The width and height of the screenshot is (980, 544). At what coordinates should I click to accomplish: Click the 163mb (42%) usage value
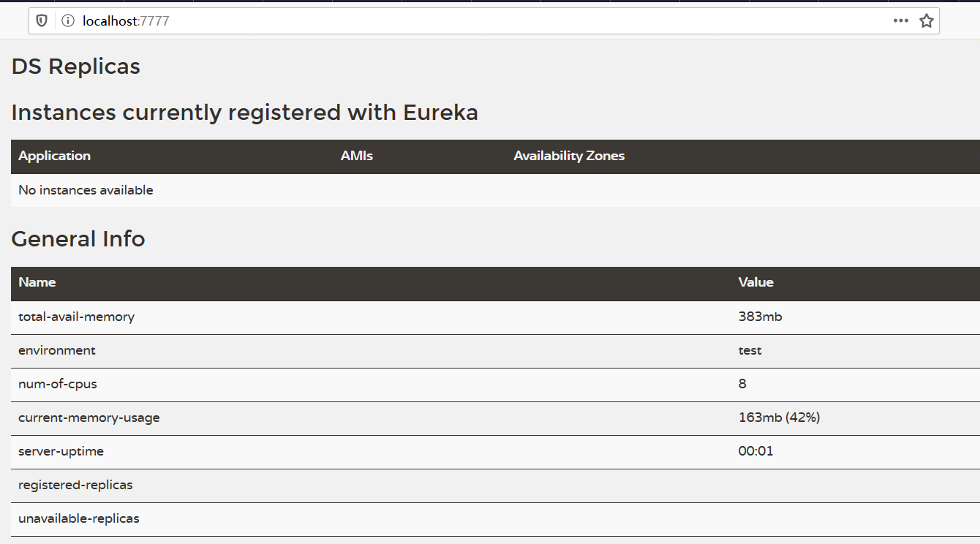[779, 418]
